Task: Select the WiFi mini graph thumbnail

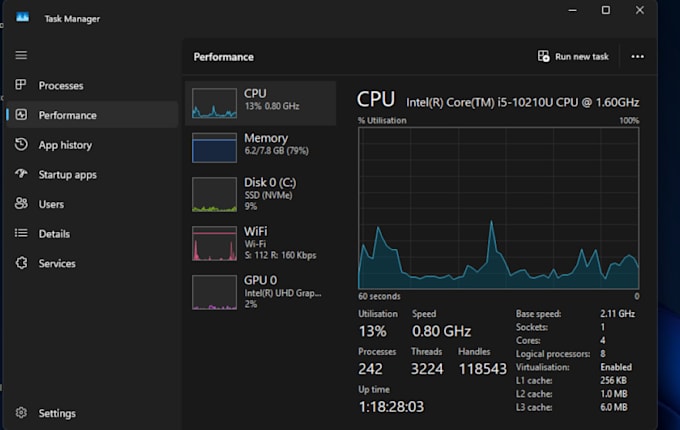Action: click(x=214, y=243)
